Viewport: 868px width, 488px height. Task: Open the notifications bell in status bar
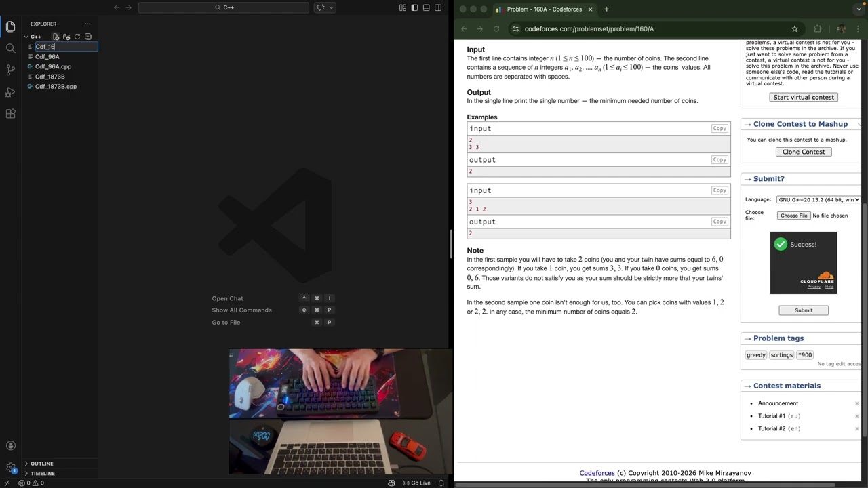coord(441,483)
